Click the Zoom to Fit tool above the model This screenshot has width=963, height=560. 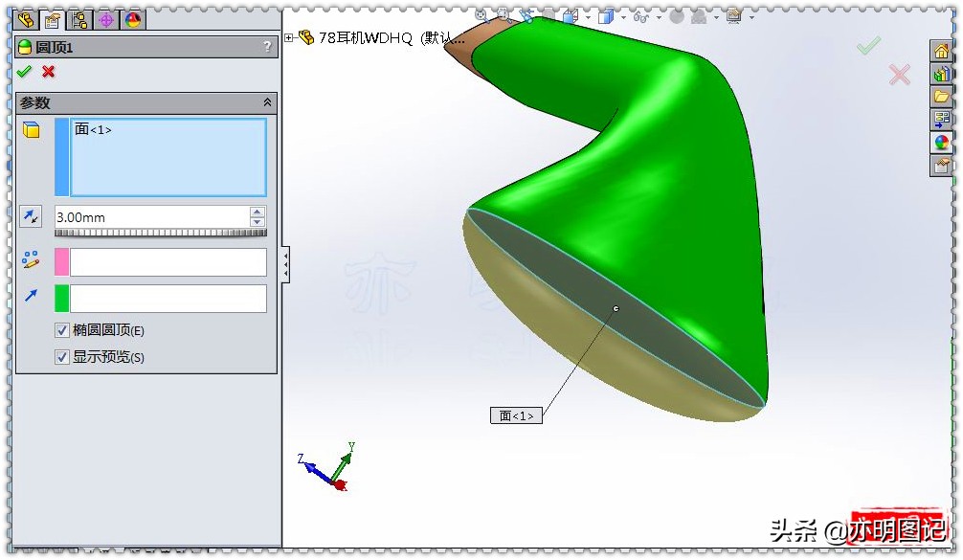481,14
